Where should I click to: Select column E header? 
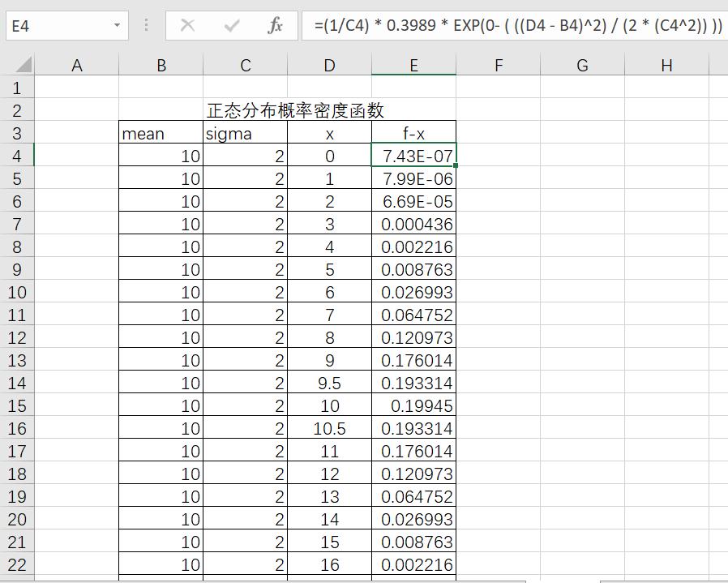pos(413,66)
